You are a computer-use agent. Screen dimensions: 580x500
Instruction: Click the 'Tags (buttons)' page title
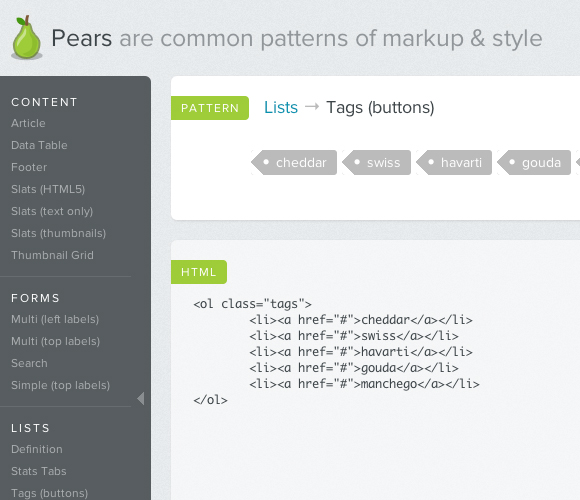pyautogui.click(x=380, y=108)
